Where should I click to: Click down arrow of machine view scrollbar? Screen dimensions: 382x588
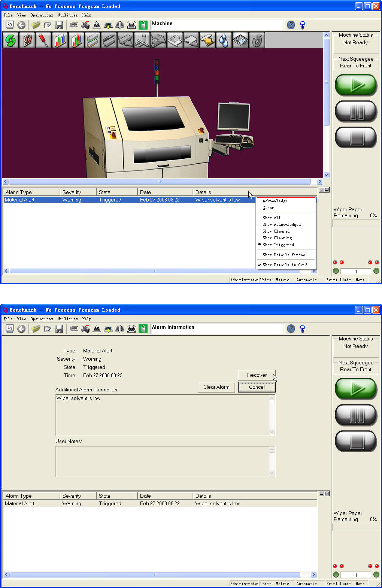[326, 175]
